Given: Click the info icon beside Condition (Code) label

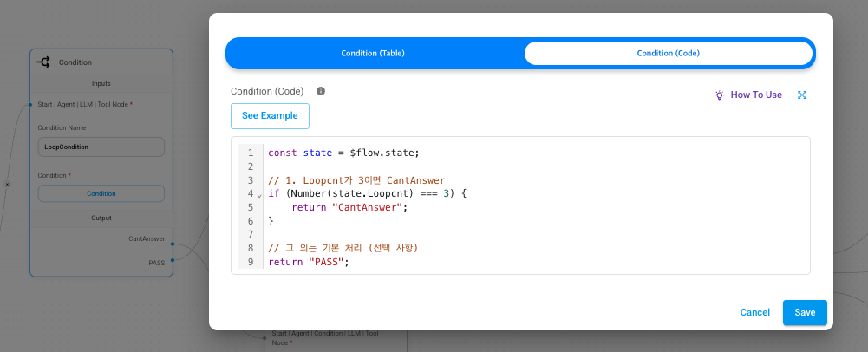Looking at the screenshot, I should point(321,91).
